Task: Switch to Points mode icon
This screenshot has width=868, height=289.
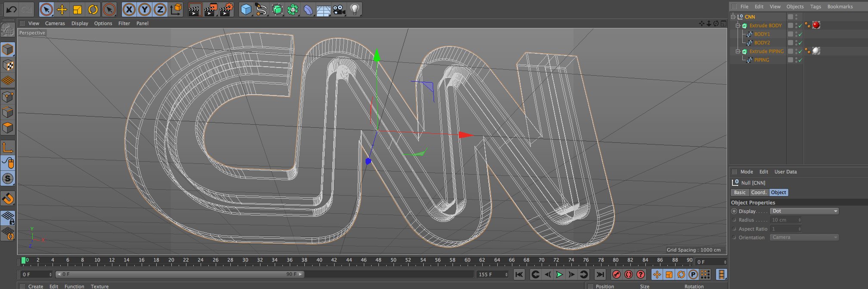Action: click(8, 97)
